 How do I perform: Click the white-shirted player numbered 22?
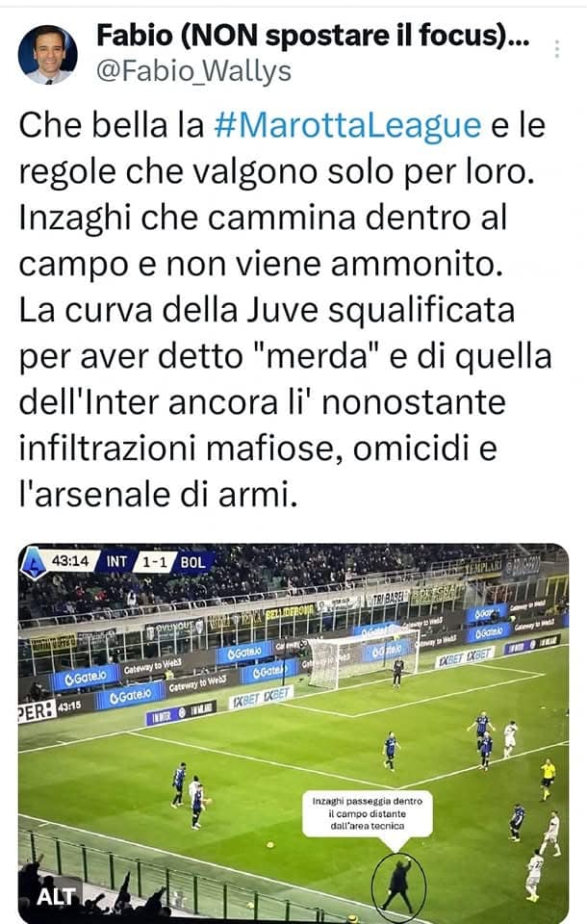point(534,875)
